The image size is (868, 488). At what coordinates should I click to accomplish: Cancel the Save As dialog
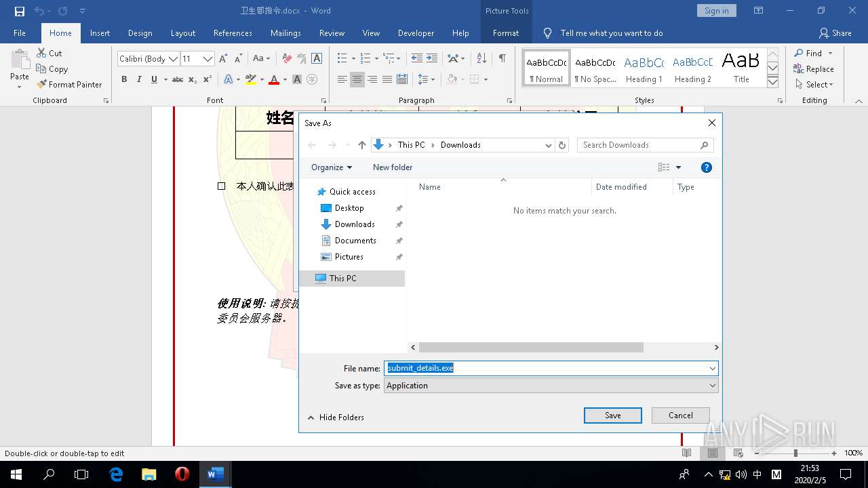(680, 415)
